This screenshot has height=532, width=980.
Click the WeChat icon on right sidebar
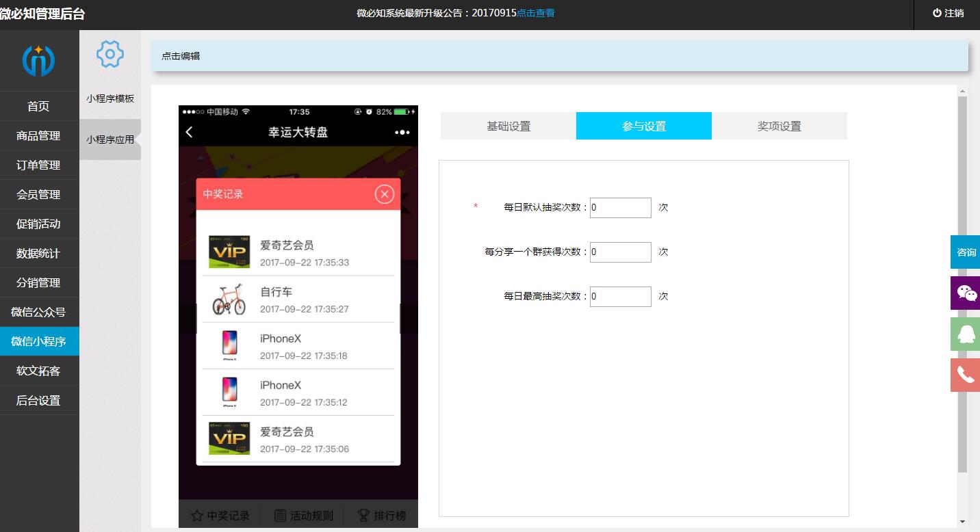pyautogui.click(x=966, y=293)
